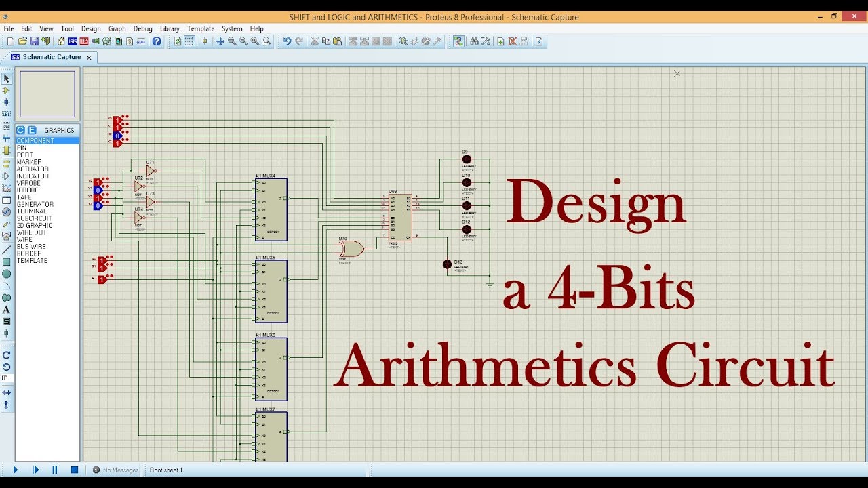Open the File menu
This screenshot has height=488, width=868.
point(9,28)
